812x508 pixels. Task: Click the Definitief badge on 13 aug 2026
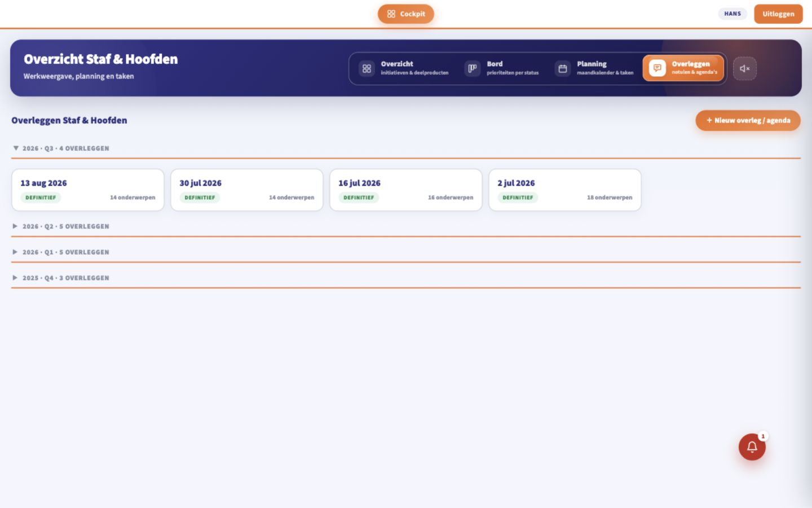click(41, 198)
